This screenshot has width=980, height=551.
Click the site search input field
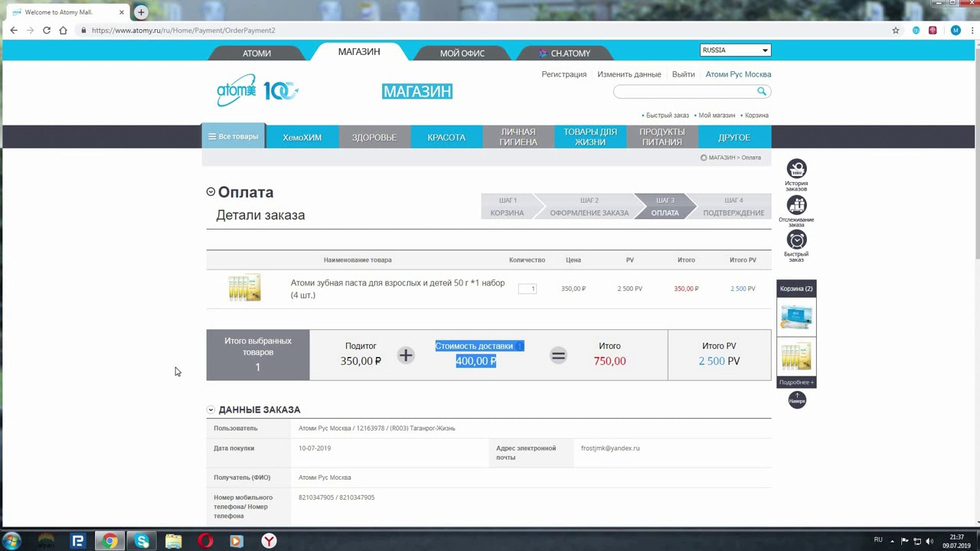[684, 91]
